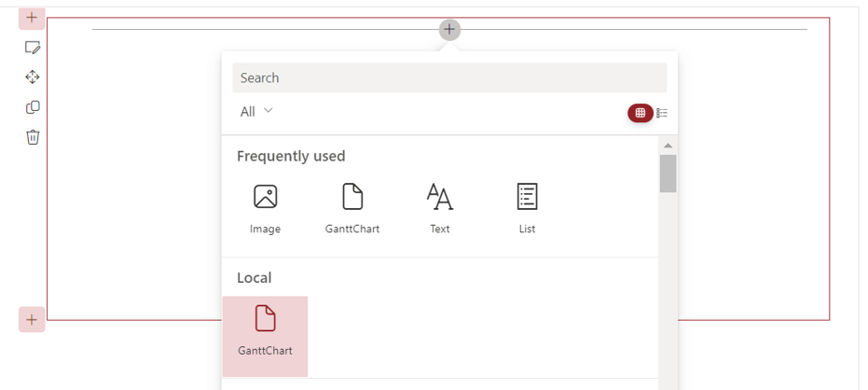Click the web part list scrollbar thumb
This screenshot has height=390, width=868.
click(668, 174)
